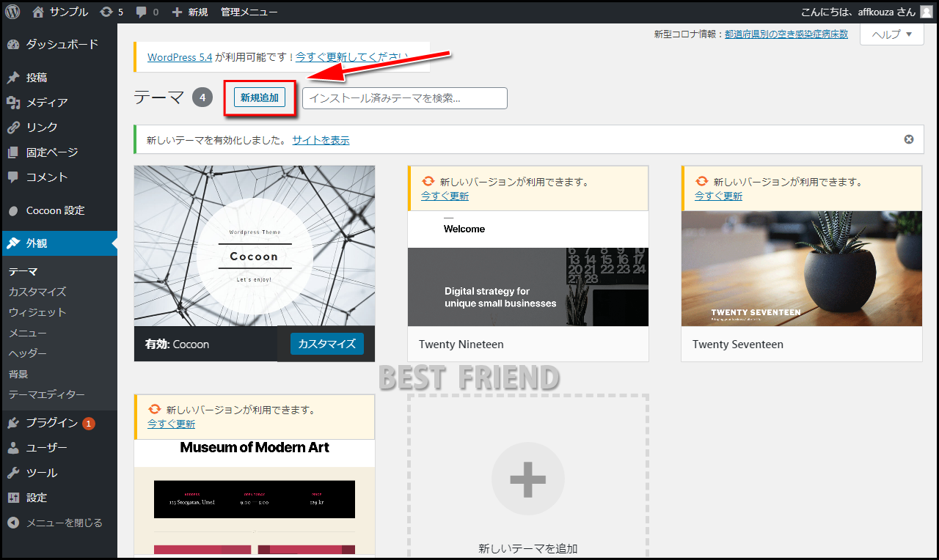Image resolution: width=939 pixels, height=560 pixels.
Task: Click the theme count badge 4
Action: [202, 97]
